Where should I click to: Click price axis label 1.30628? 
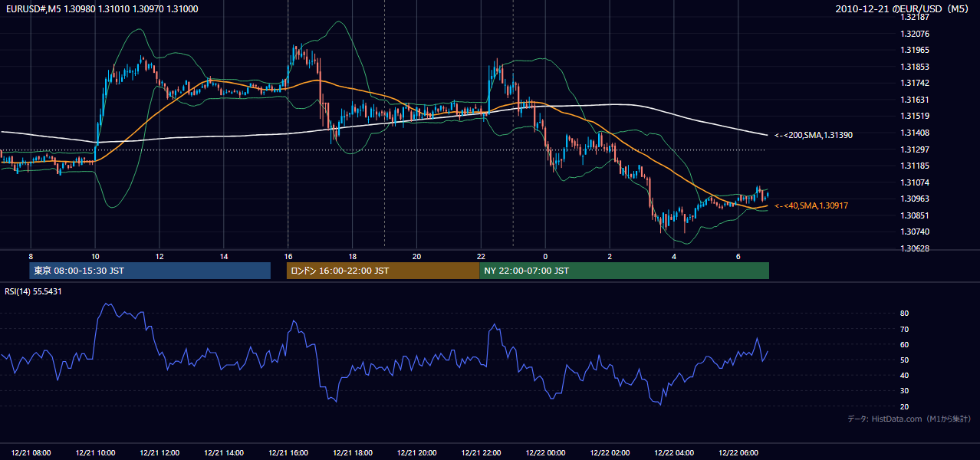tap(915, 248)
